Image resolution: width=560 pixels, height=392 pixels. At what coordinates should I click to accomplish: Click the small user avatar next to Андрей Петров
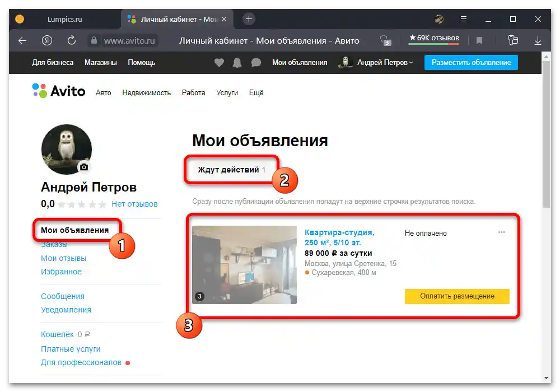pos(346,63)
